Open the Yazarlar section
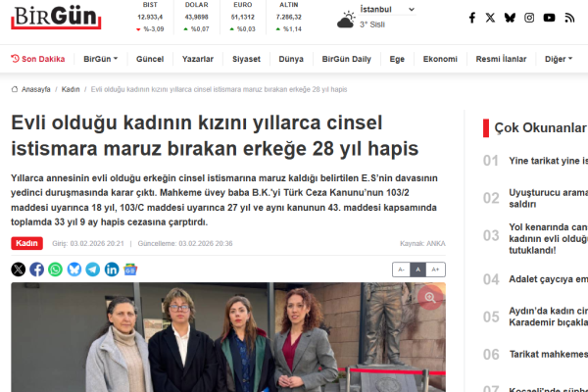This screenshot has width=588, height=392. (x=198, y=59)
